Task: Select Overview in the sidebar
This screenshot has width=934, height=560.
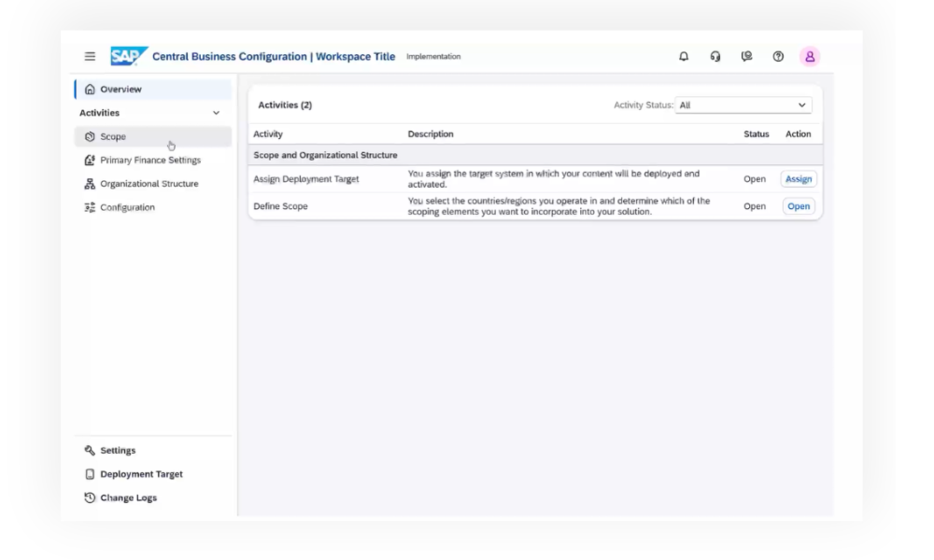Action: 120,90
